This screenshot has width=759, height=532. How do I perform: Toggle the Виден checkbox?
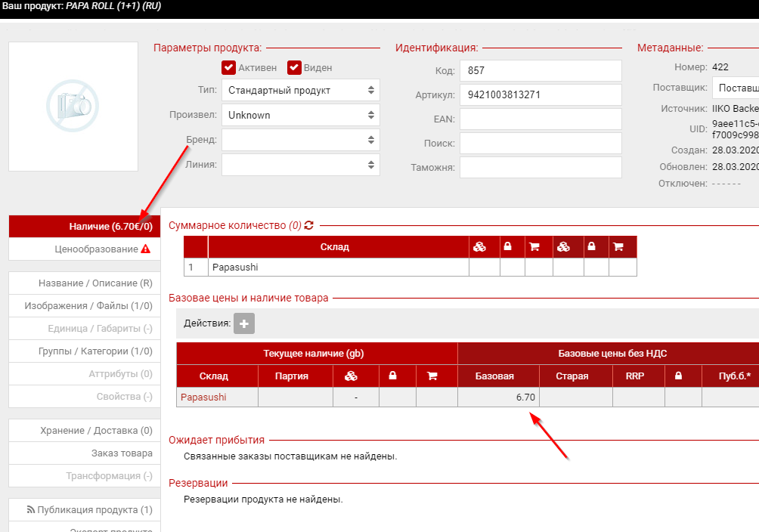click(x=294, y=68)
